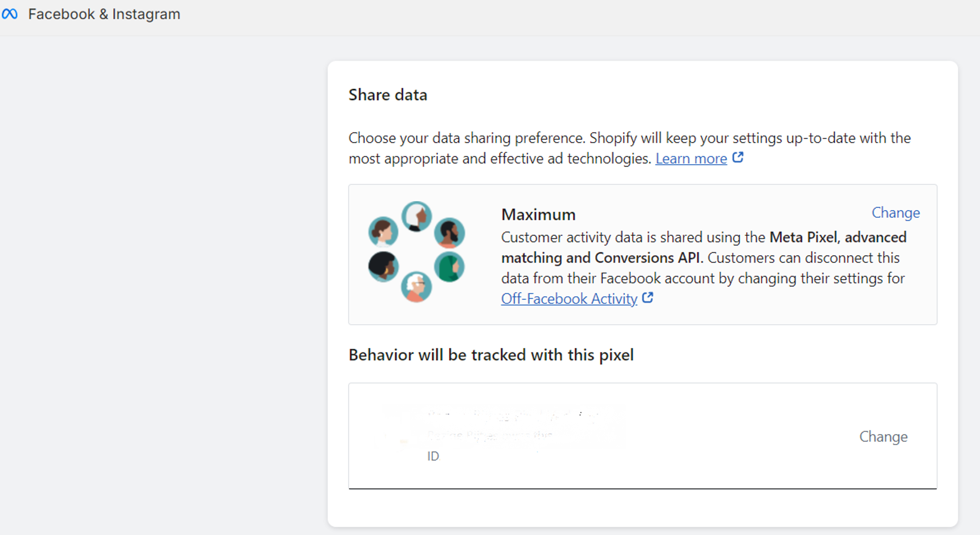Click the pixel ID label
Image resolution: width=980 pixels, height=535 pixels.
click(x=433, y=456)
